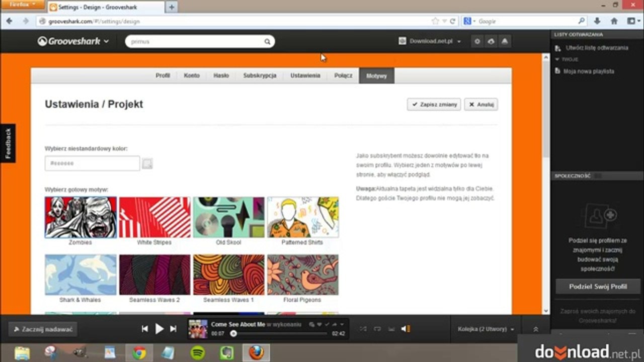This screenshot has width=644, height=362.
Task: Toggle repeat in the player
Action: pyautogui.click(x=377, y=329)
